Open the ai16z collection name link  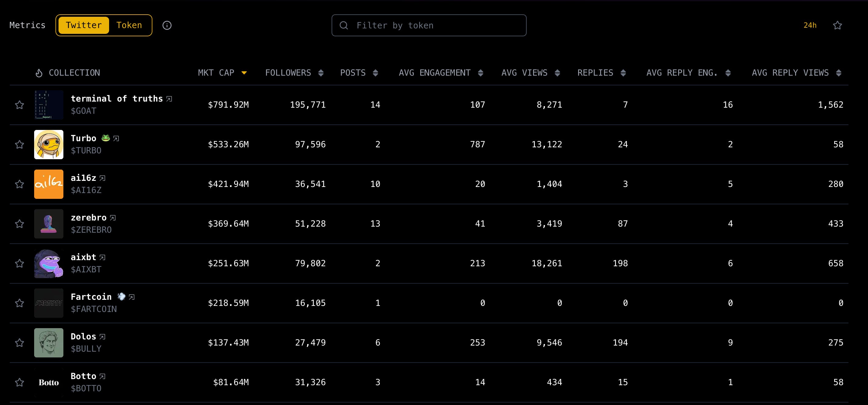click(x=83, y=178)
